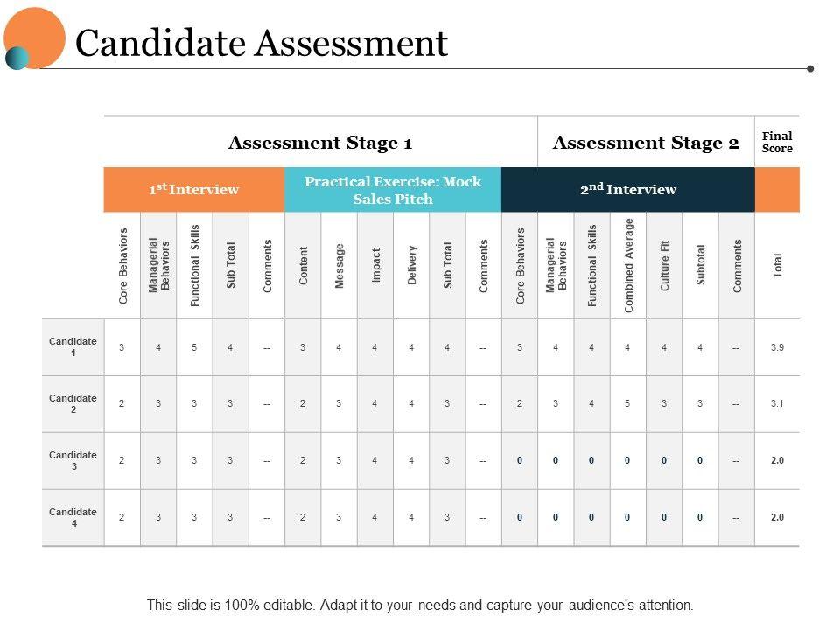The image size is (840, 630).
Task: Click the small teal circle beside the title
Action: (17, 58)
